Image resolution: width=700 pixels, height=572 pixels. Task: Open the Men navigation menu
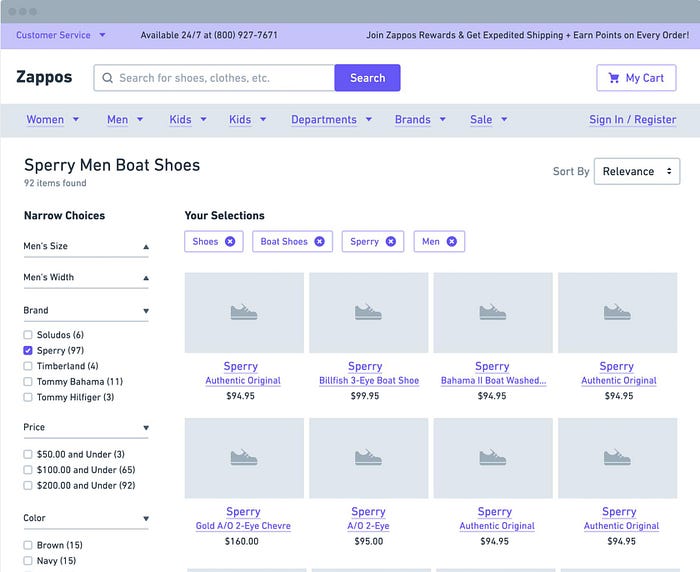(x=125, y=120)
